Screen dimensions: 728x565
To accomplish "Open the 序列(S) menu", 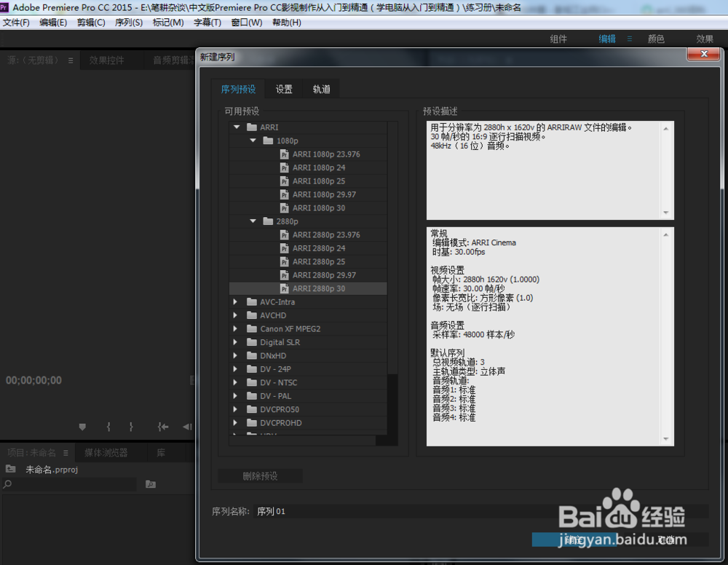I will (x=129, y=23).
